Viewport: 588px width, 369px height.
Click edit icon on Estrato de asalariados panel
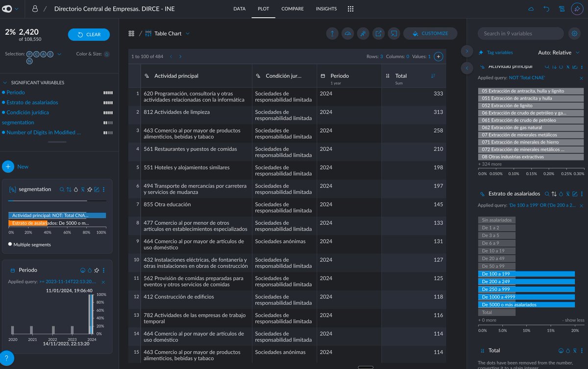coord(575,194)
